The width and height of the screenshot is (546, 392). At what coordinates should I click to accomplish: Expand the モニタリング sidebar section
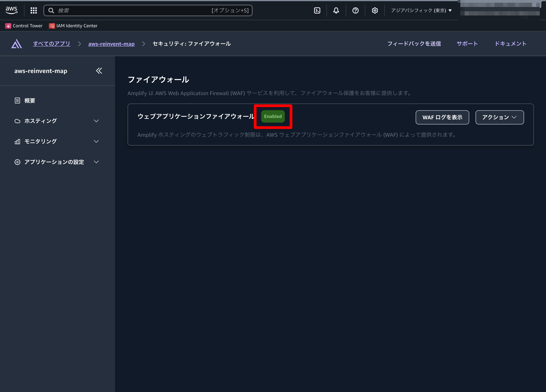tap(57, 141)
